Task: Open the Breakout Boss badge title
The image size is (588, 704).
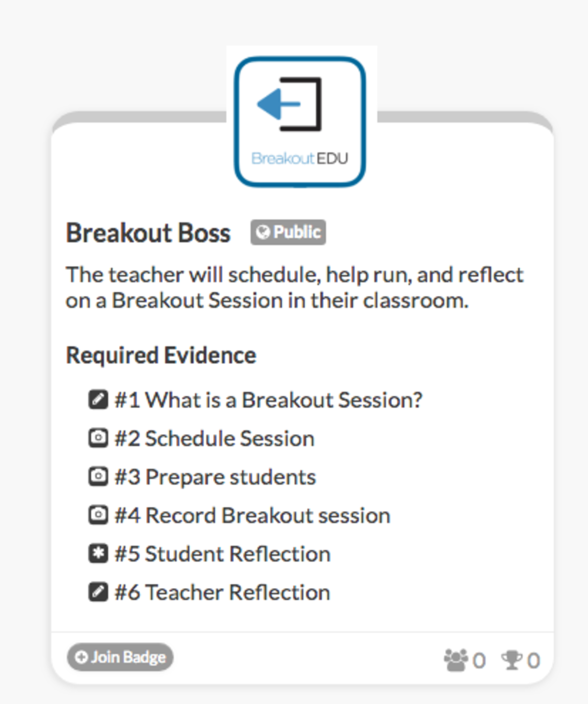Action: pos(148,233)
